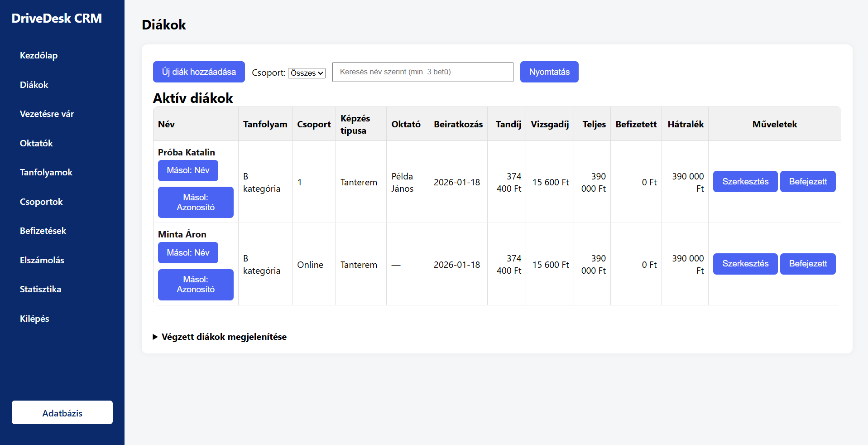Image resolution: width=868 pixels, height=445 pixels.
Task: Click the Műveletek column header
Action: pos(774,124)
